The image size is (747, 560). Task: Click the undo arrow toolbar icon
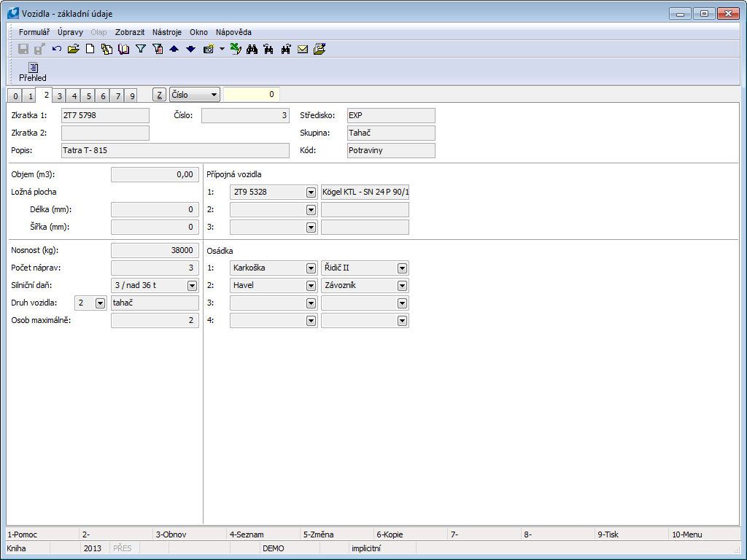pos(57,49)
